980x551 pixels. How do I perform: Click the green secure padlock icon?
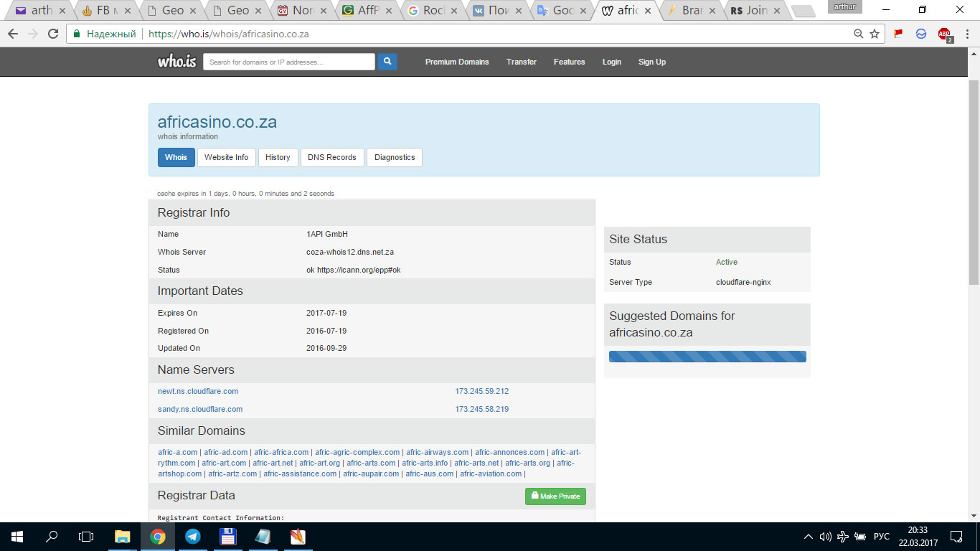point(77,34)
